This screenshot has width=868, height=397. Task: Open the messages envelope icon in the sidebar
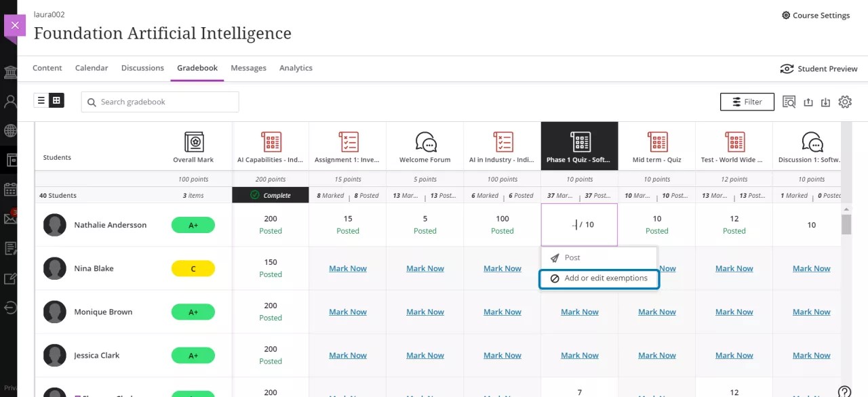click(10, 218)
